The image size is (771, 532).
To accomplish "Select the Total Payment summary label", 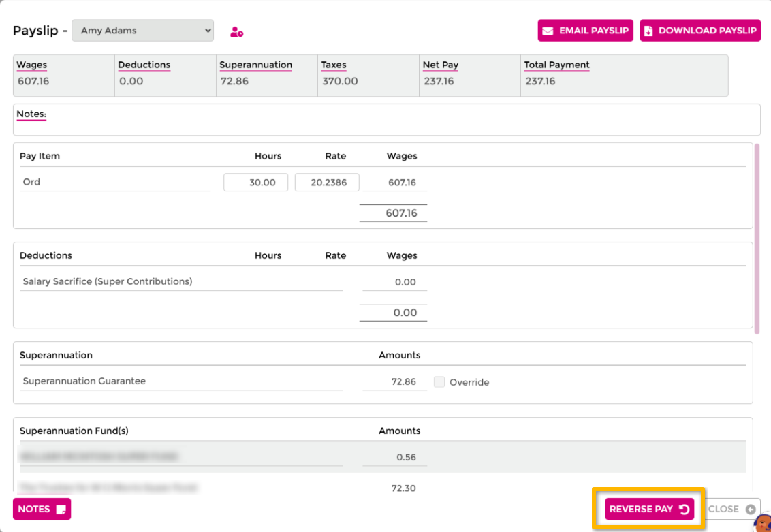I will (x=556, y=65).
